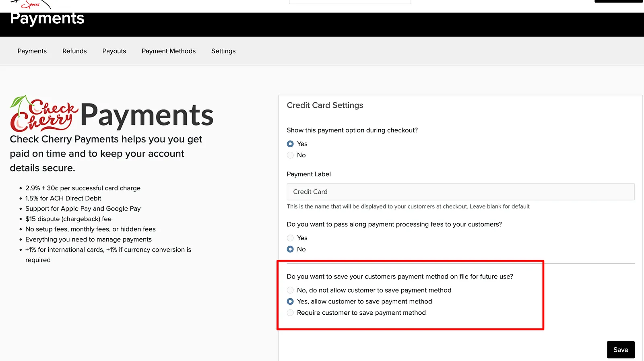
Task: Click 'Show this payment option during checkout?' question
Action: click(x=352, y=130)
